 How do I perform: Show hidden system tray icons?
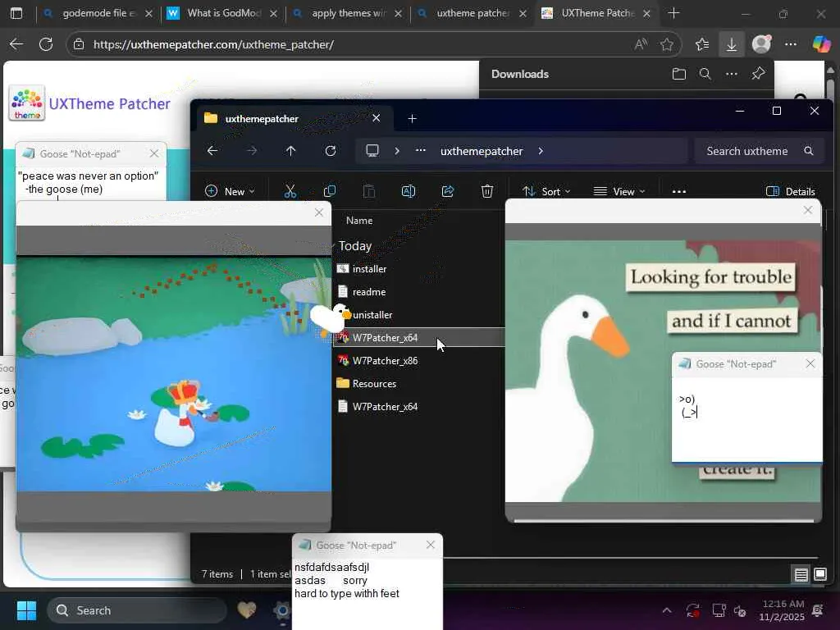[x=667, y=610]
